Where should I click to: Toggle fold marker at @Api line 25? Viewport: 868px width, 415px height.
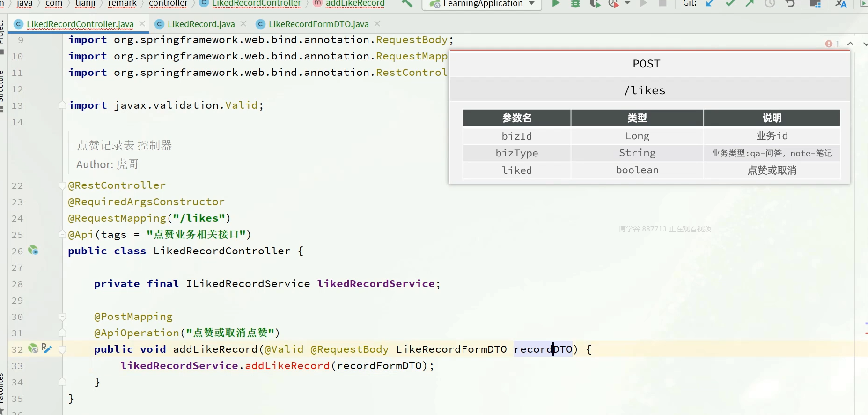pyautogui.click(x=62, y=234)
